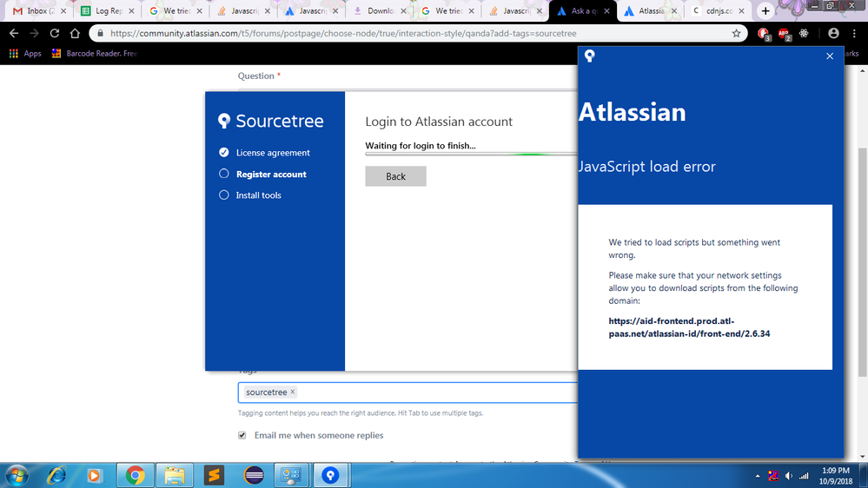Go to the browser home page
The image size is (868, 488).
click(x=75, y=33)
